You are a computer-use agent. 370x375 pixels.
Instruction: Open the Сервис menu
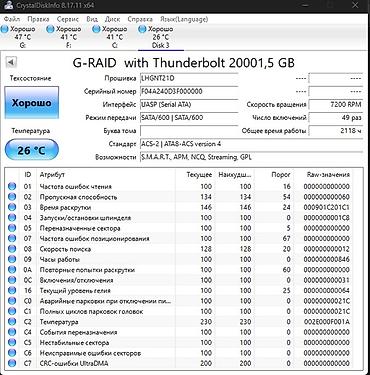[68, 19]
